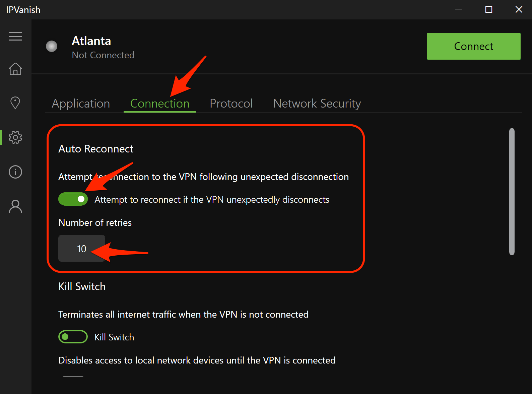Click the Kill Switch section heading
The width and height of the screenshot is (532, 394).
(x=82, y=286)
